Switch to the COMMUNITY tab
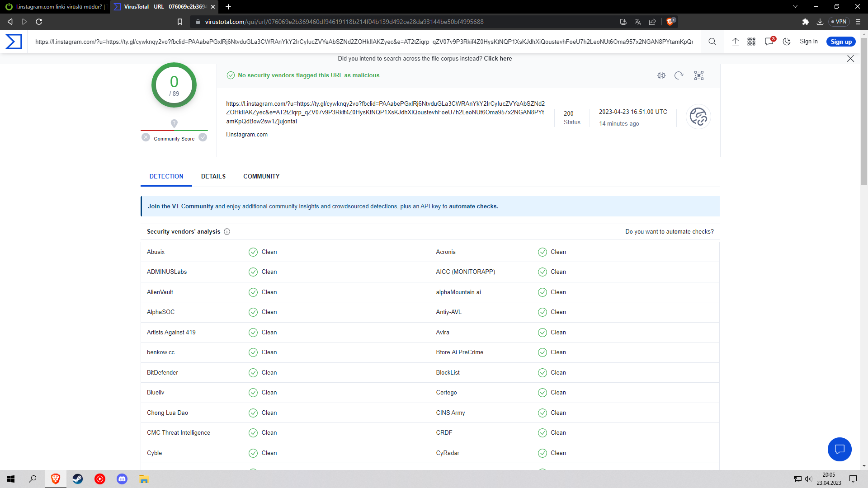 (261, 176)
